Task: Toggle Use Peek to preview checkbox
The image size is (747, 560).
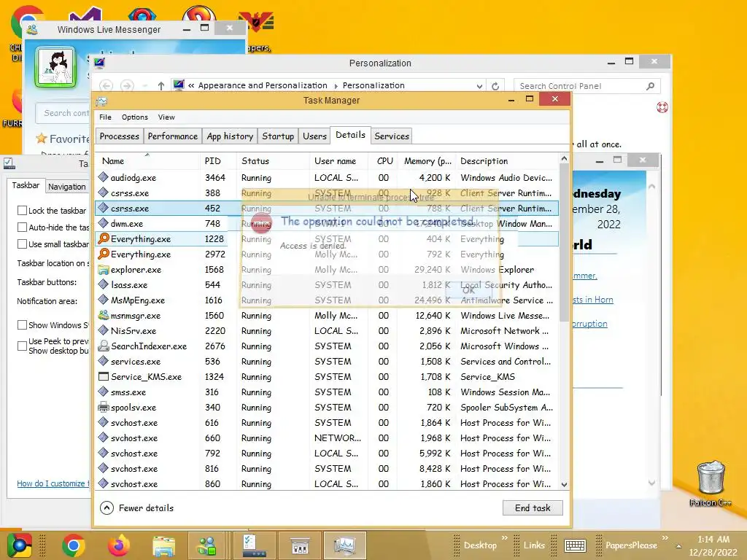Action: click(22, 346)
